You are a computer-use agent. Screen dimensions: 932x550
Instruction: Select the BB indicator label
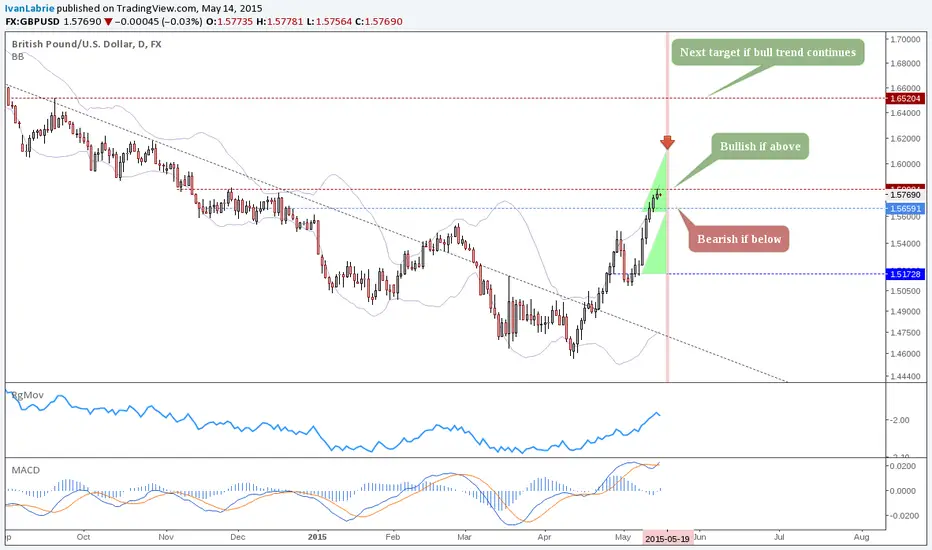tap(18, 56)
